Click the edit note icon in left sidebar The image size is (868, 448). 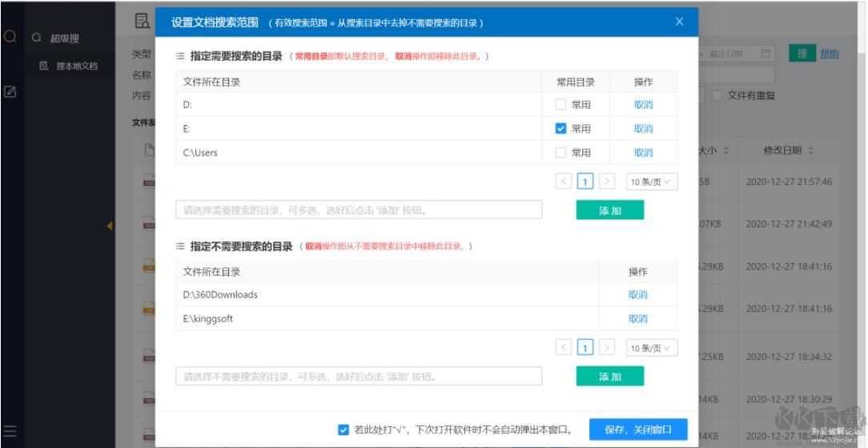click(x=11, y=92)
